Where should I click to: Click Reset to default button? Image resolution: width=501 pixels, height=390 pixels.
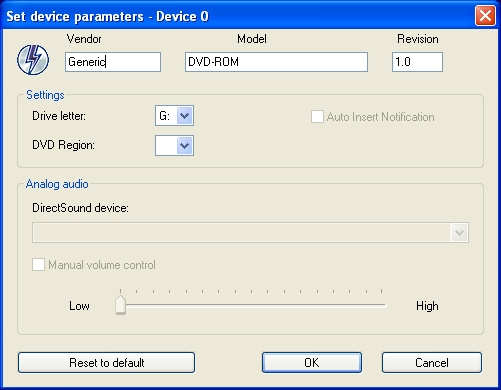point(106,362)
